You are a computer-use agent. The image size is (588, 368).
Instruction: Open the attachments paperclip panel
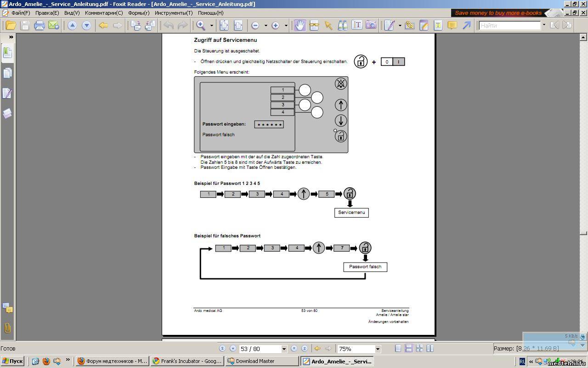[x=7, y=328]
